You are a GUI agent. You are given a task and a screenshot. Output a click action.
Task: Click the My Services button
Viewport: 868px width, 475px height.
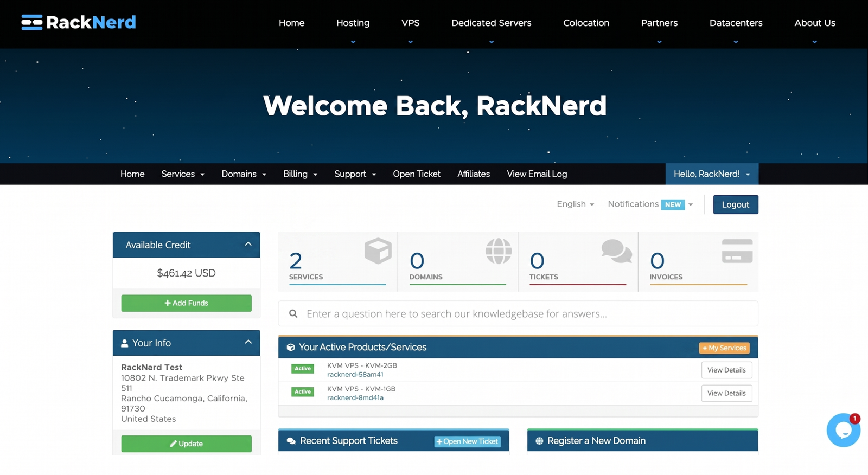point(724,348)
